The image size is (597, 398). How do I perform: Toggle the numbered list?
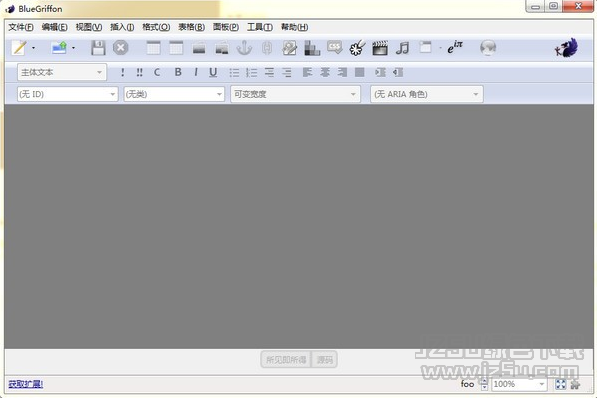pyautogui.click(x=251, y=72)
